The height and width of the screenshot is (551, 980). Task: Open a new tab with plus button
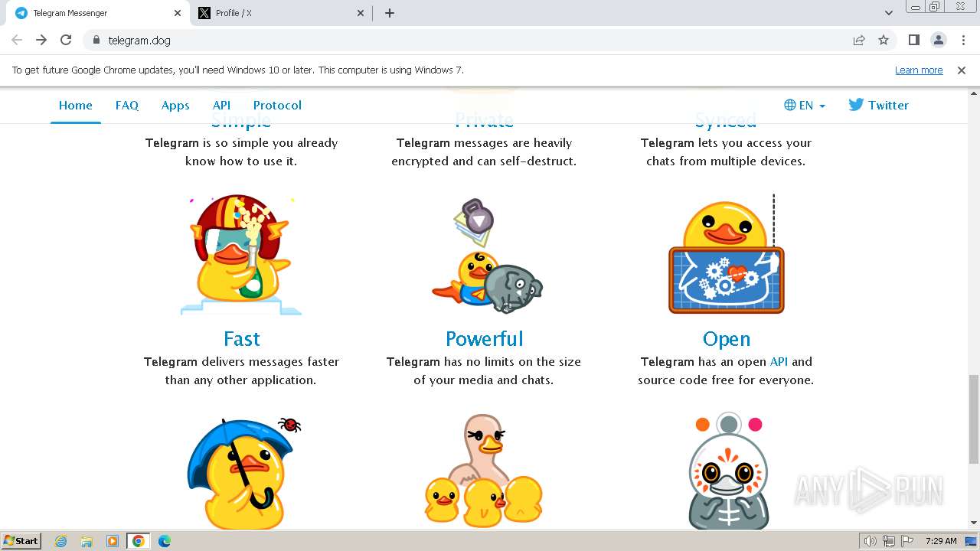pyautogui.click(x=390, y=13)
